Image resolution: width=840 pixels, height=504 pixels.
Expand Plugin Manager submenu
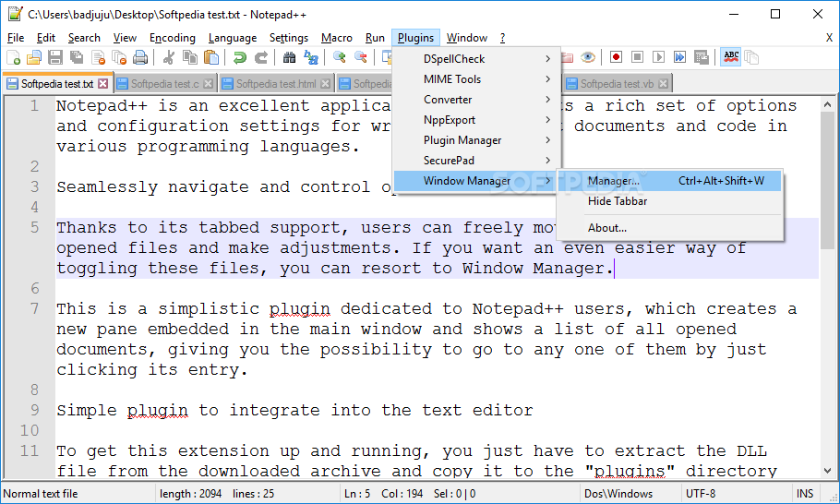477,140
